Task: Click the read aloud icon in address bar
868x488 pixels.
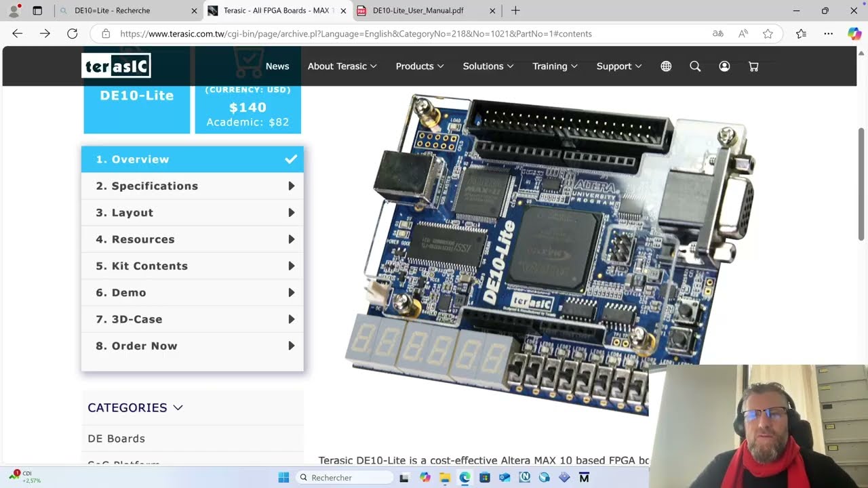Action: [x=743, y=33]
